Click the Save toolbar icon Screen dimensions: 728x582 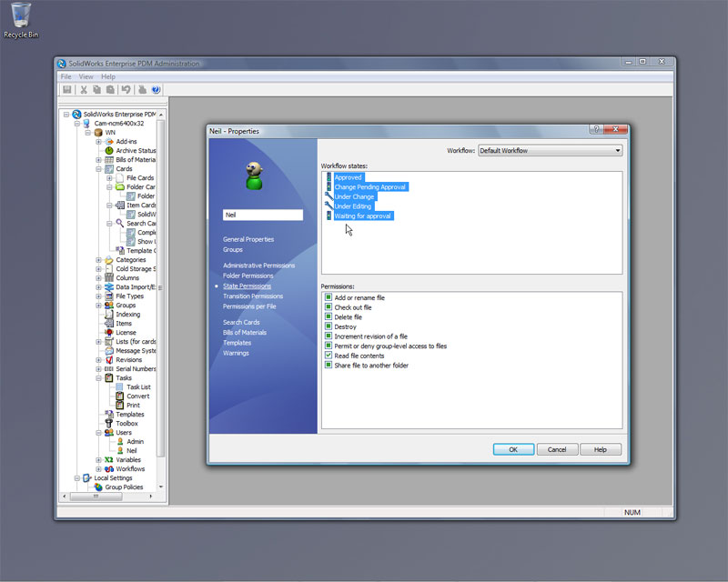(x=67, y=89)
